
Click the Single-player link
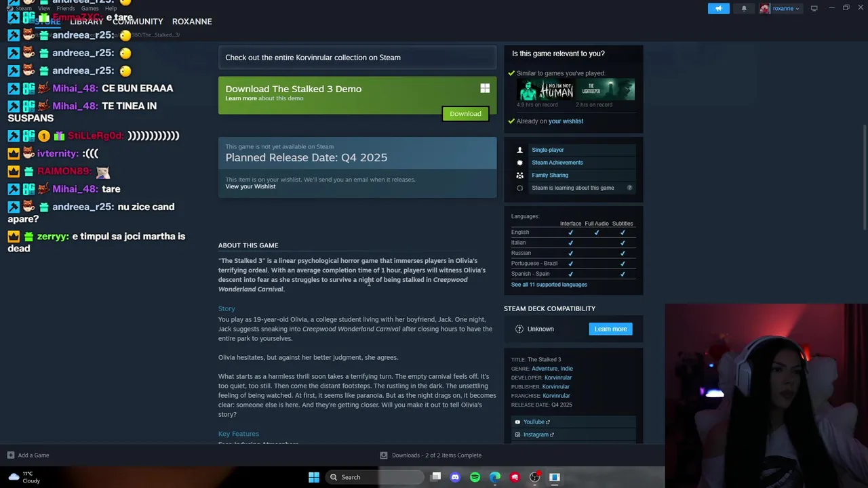point(547,150)
